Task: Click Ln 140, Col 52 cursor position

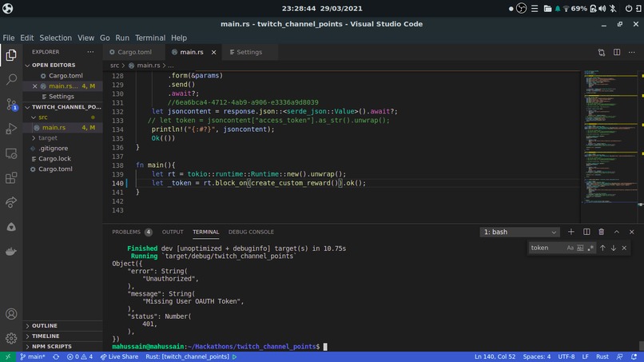Action: point(495,356)
